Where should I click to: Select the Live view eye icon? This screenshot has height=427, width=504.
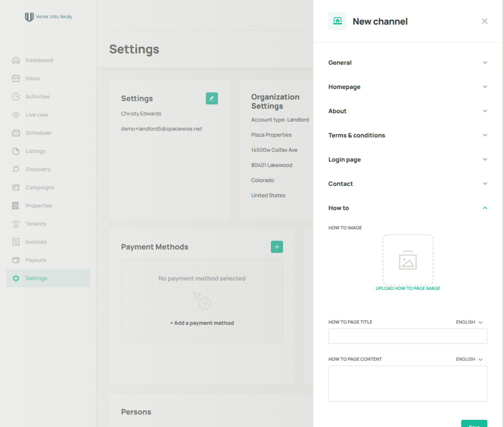16,115
